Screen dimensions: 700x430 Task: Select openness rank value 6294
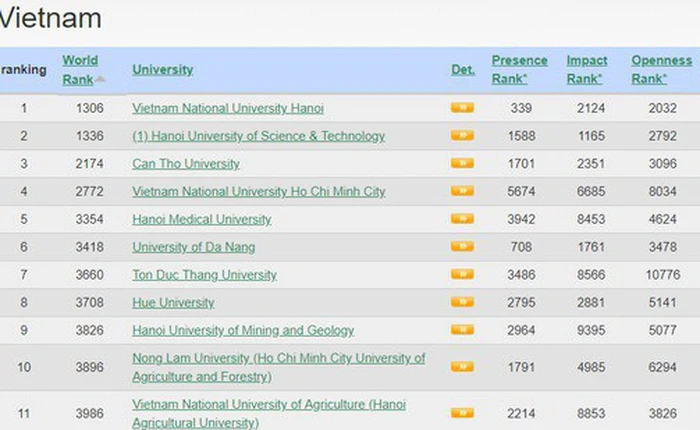662,367
